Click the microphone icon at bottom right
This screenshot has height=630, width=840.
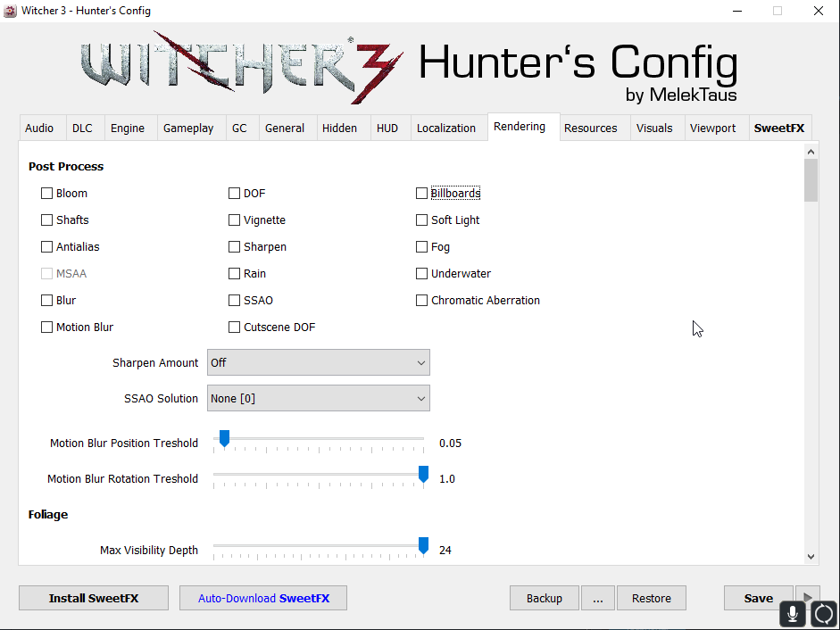coord(793,614)
